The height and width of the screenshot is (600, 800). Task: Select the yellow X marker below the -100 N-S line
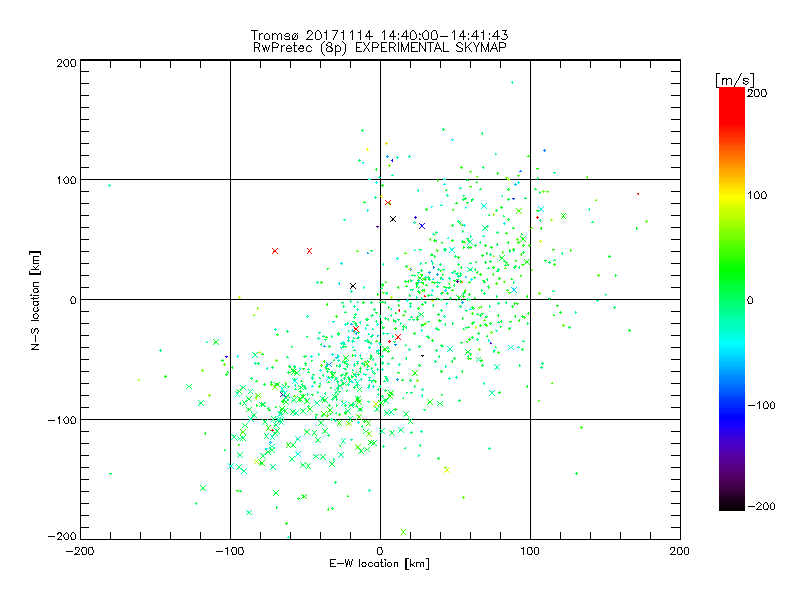click(x=447, y=470)
